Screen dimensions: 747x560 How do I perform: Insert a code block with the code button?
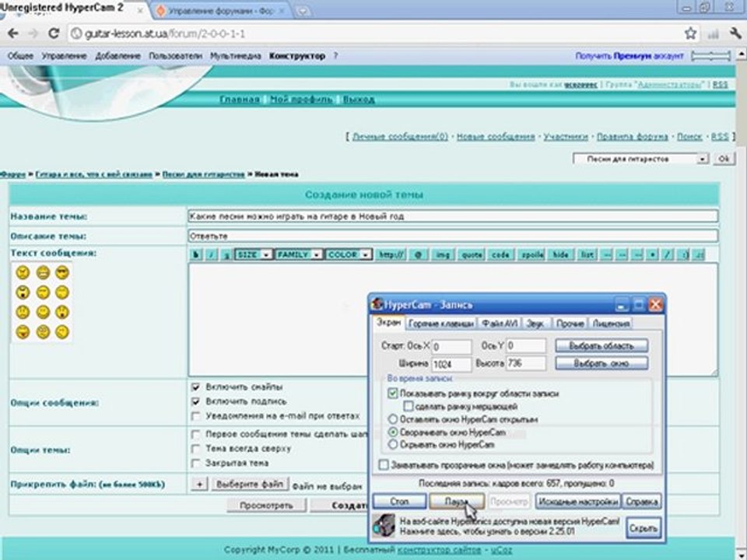click(x=500, y=255)
